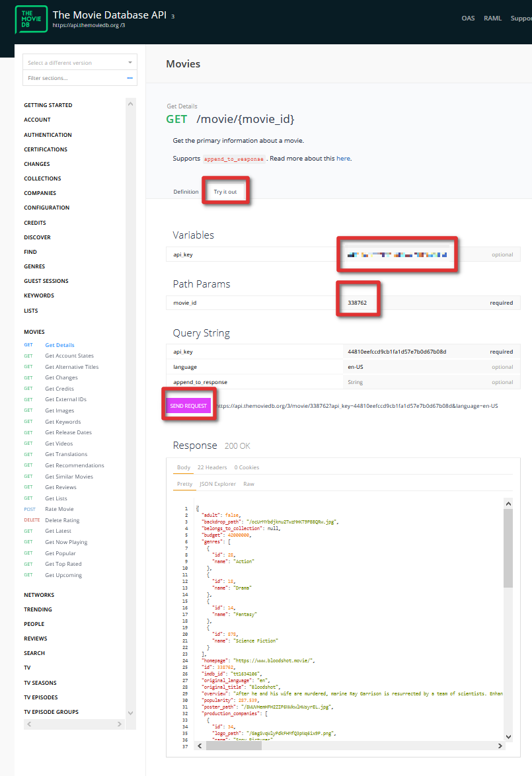This screenshot has height=776, width=532.
Task: Select the response Body tab
Action: click(184, 467)
